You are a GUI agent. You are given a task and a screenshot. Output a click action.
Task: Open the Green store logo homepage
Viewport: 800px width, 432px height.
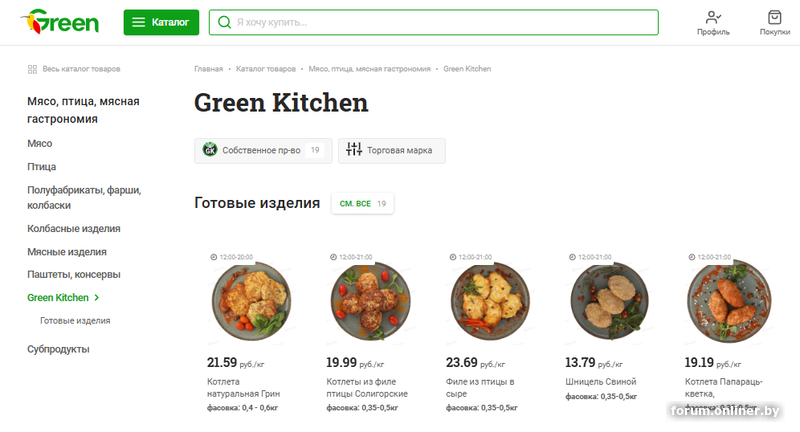(60, 21)
